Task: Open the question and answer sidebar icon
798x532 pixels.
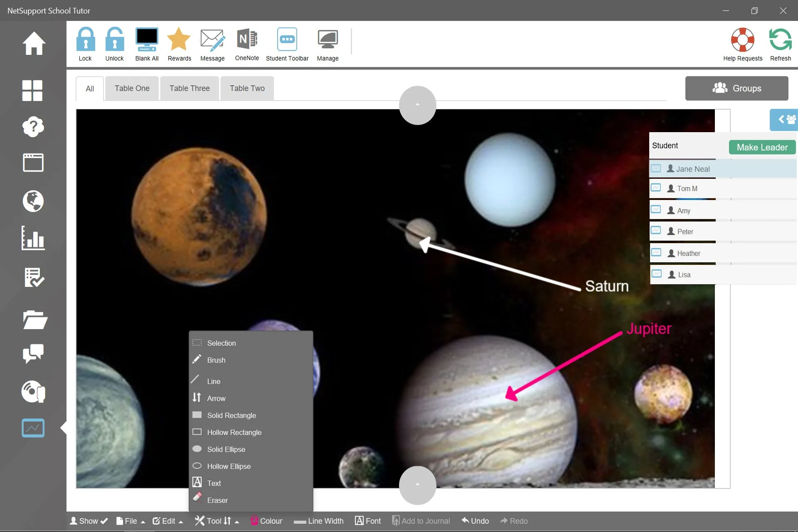Action: click(33, 126)
